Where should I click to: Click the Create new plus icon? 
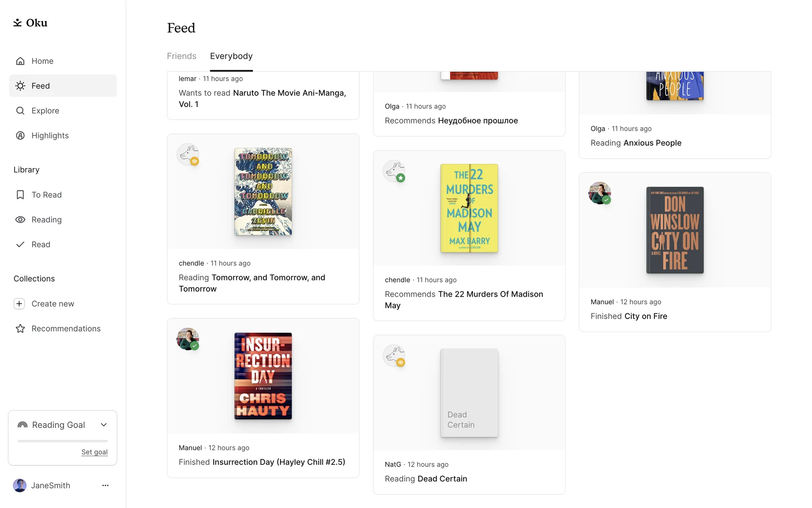coord(19,304)
